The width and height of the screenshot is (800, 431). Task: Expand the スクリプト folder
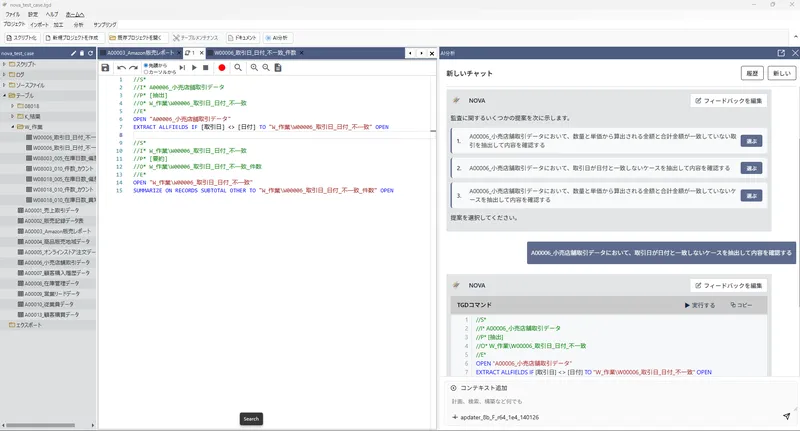click(5, 64)
